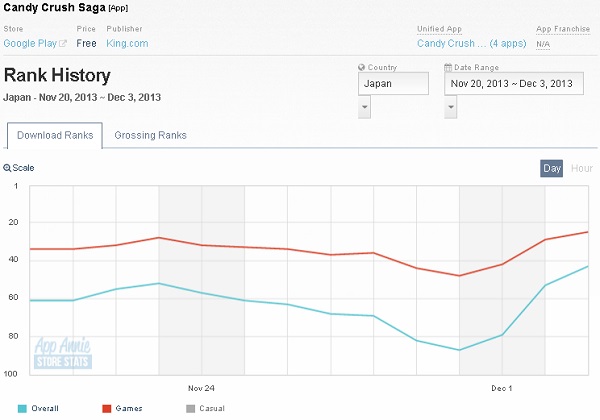Click the Rank History heading

click(57, 75)
